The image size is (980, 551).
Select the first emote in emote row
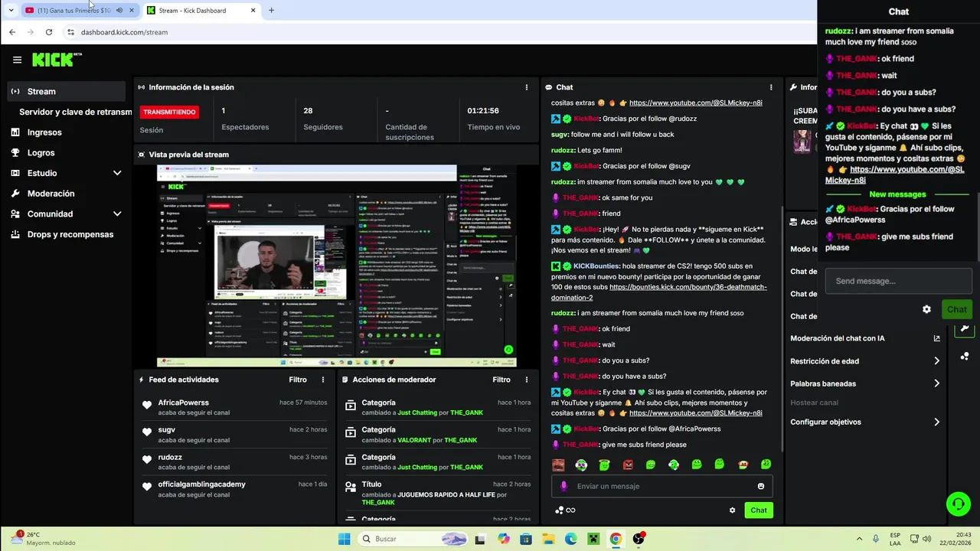coord(558,465)
